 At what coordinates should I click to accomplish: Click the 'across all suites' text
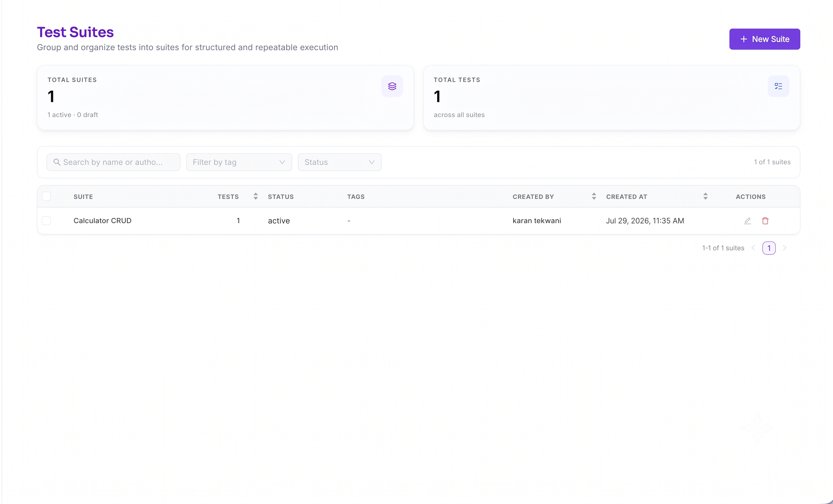pos(459,115)
